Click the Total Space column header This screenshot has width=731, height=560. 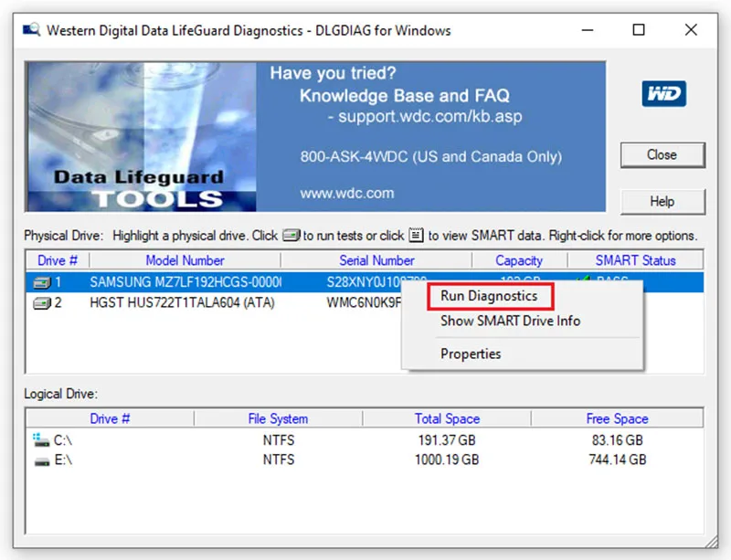pyautogui.click(x=447, y=418)
